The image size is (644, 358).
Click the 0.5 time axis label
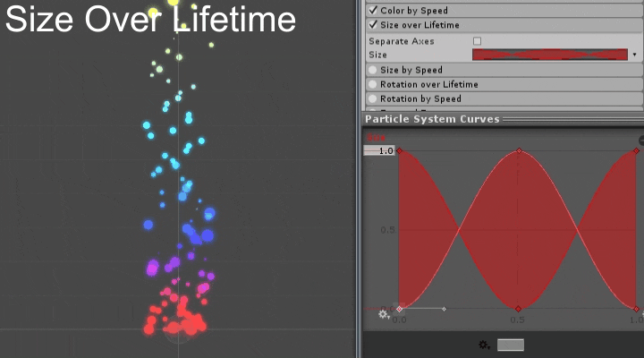tap(517, 320)
